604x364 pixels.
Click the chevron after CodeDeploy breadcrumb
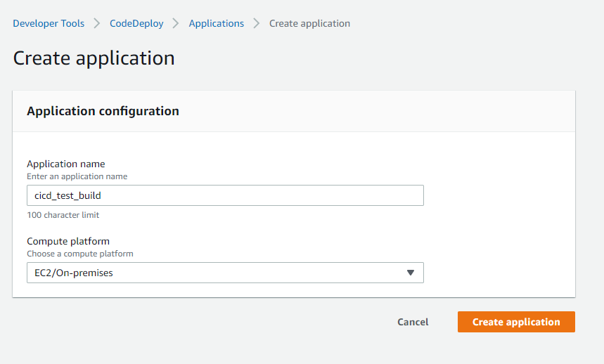pos(176,24)
